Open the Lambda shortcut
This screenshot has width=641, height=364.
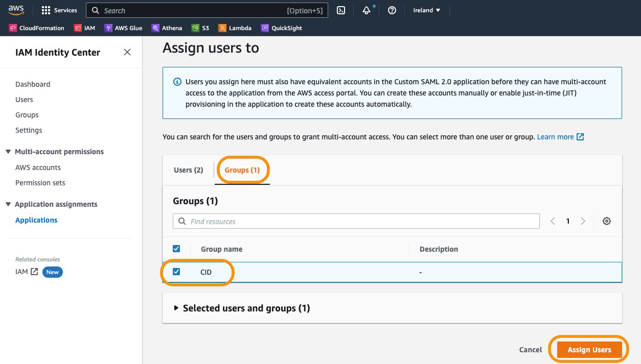tap(235, 28)
